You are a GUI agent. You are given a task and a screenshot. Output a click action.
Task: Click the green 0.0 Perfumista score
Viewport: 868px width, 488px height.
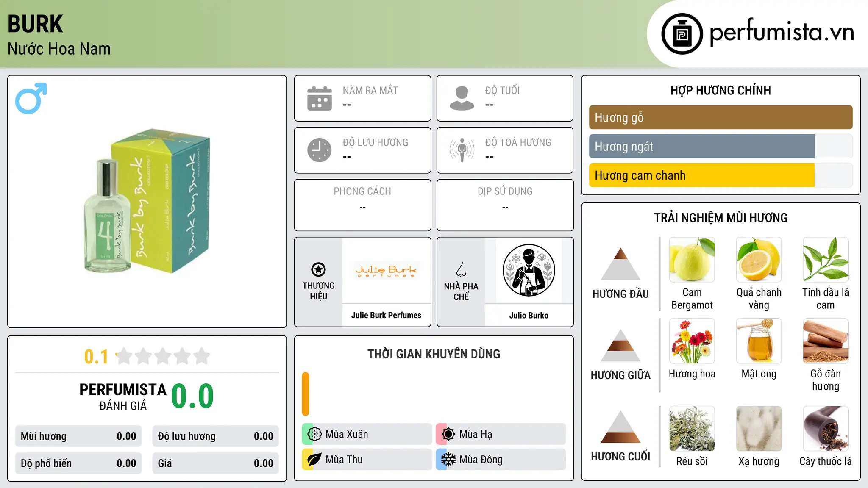(x=192, y=396)
